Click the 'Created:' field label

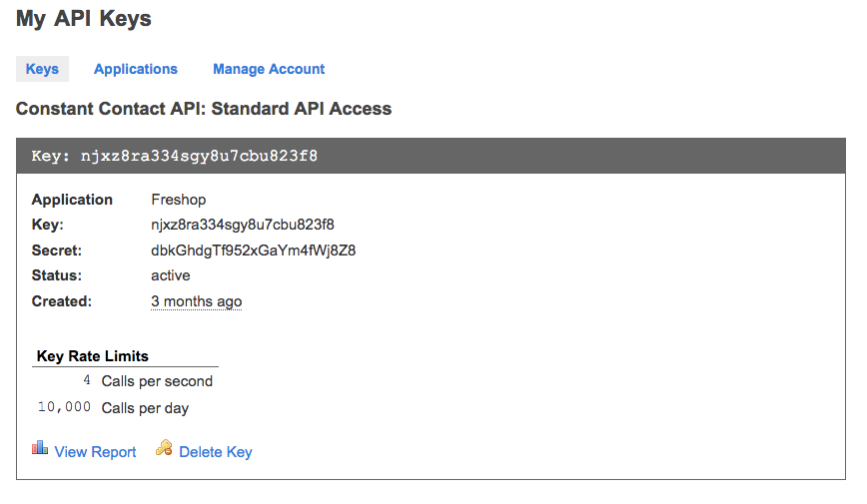61,301
